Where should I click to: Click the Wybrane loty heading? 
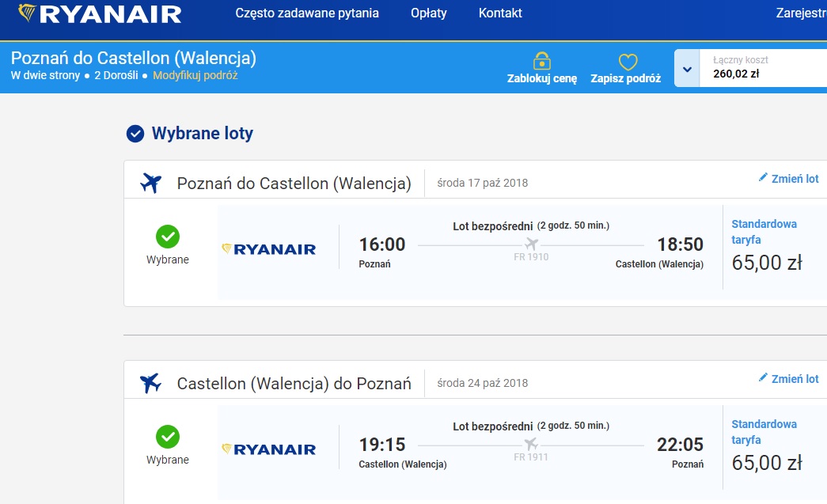click(x=203, y=134)
